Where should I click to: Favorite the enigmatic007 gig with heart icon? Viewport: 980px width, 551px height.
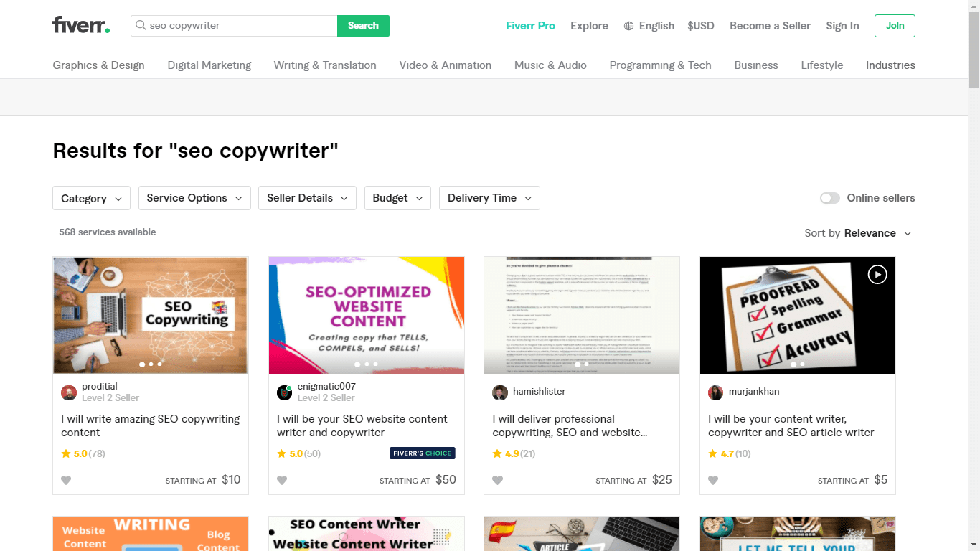pyautogui.click(x=282, y=480)
